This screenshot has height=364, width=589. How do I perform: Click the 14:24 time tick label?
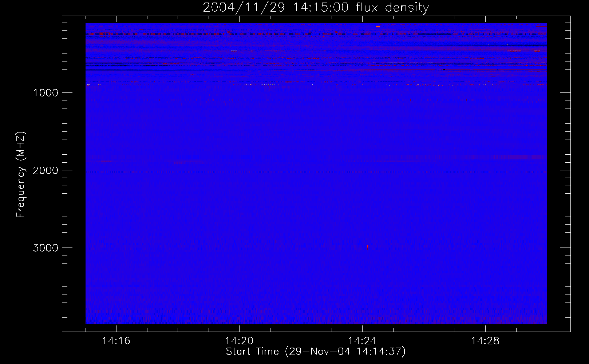(362, 341)
